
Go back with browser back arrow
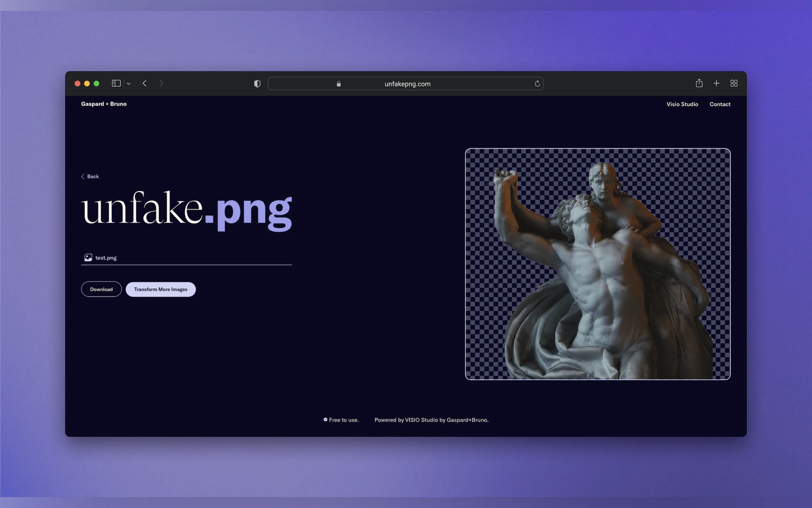pos(145,83)
